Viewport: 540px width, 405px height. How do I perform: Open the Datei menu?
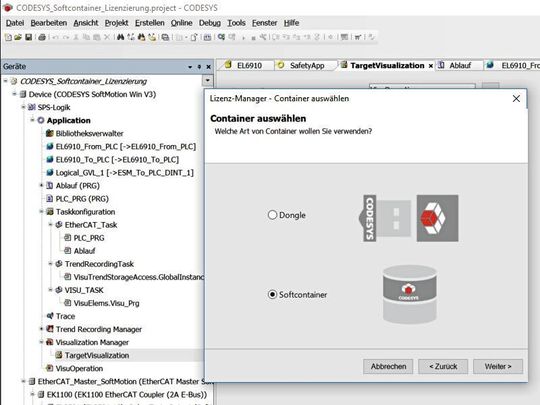pyautogui.click(x=15, y=23)
